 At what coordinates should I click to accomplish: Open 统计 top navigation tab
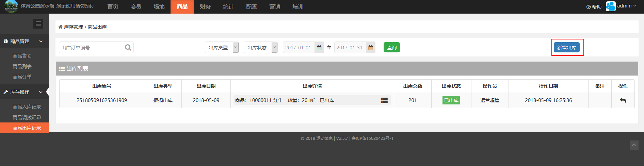coord(228,7)
